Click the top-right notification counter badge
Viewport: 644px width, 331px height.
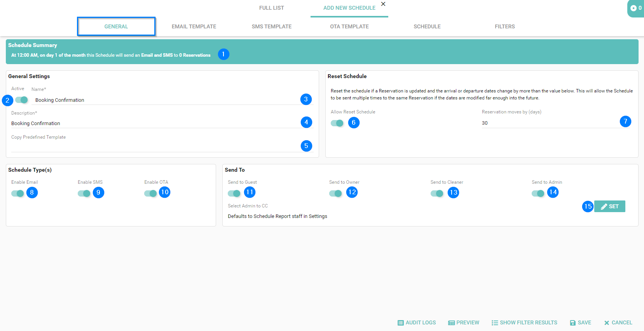tap(636, 8)
